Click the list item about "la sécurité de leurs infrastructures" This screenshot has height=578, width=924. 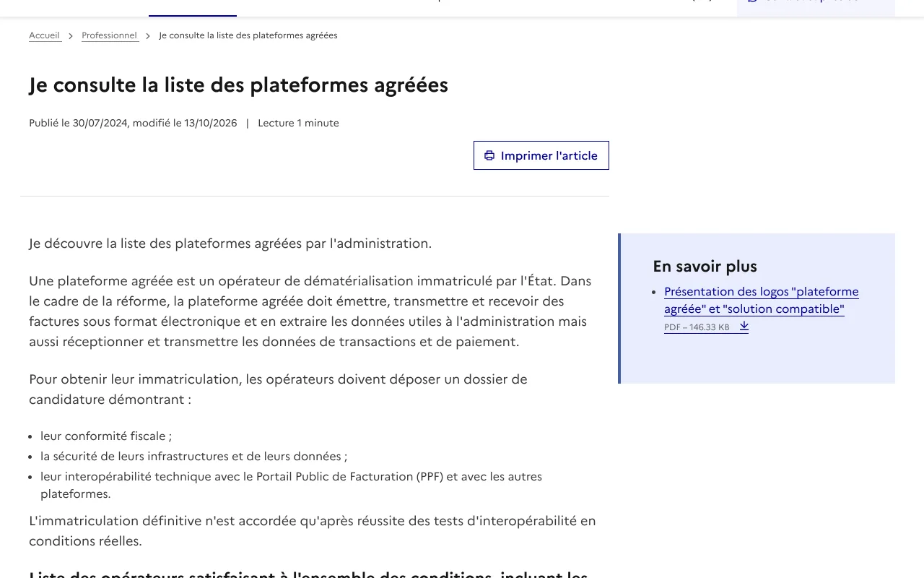(x=194, y=457)
